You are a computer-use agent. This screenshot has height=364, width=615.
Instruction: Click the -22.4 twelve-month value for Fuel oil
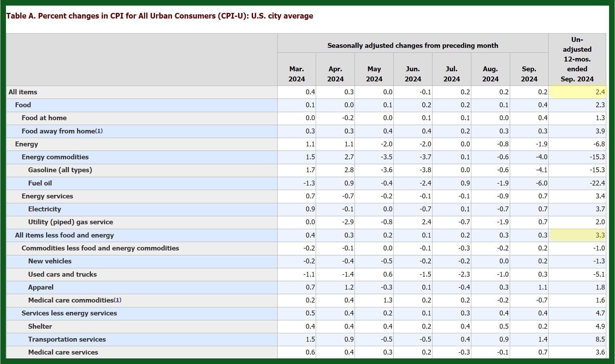point(597,183)
